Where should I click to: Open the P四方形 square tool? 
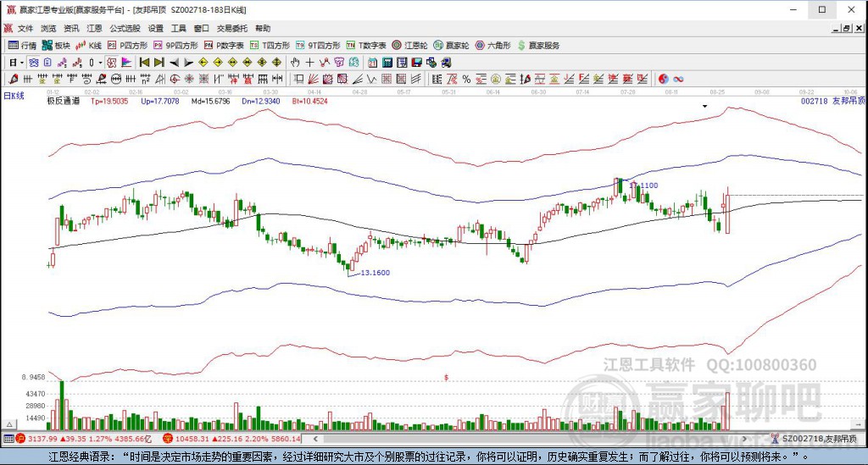(127, 46)
